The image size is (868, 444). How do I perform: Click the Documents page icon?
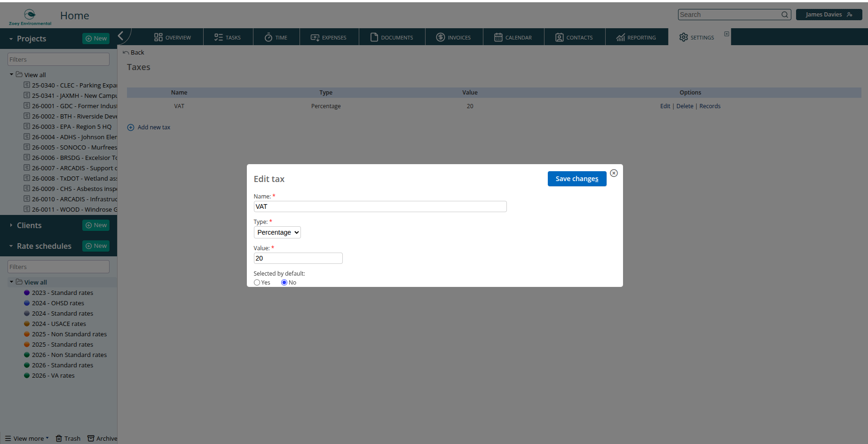click(374, 37)
